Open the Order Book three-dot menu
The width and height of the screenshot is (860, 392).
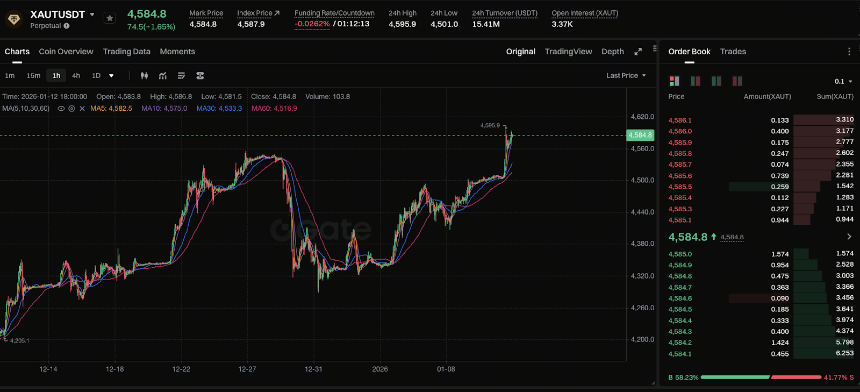pos(850,52)
